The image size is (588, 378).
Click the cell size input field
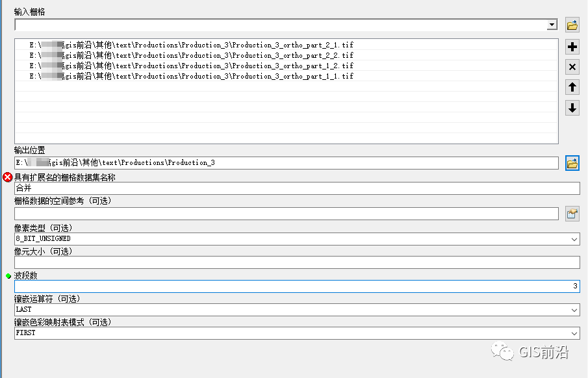click(297, 262)
